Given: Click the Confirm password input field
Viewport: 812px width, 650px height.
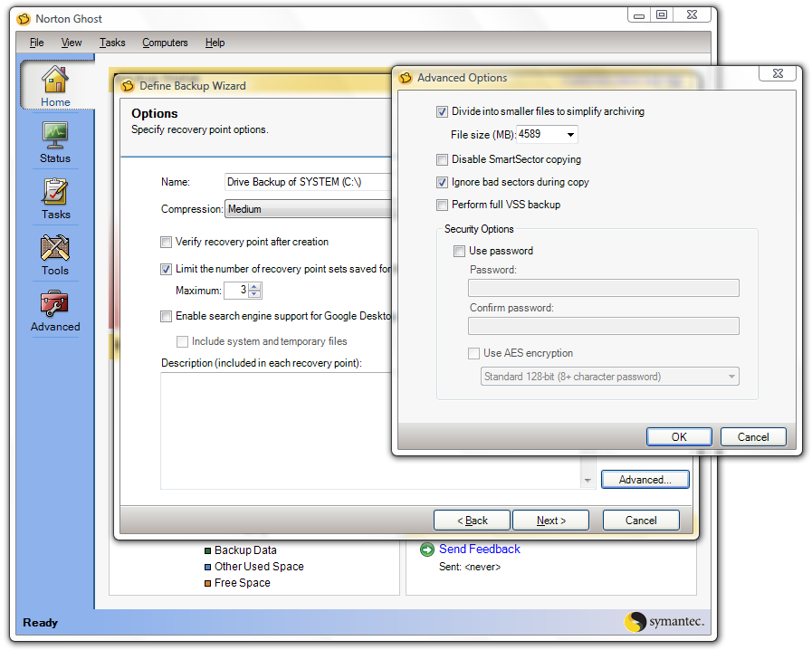Looking at the screenshot, I should 603,326.
